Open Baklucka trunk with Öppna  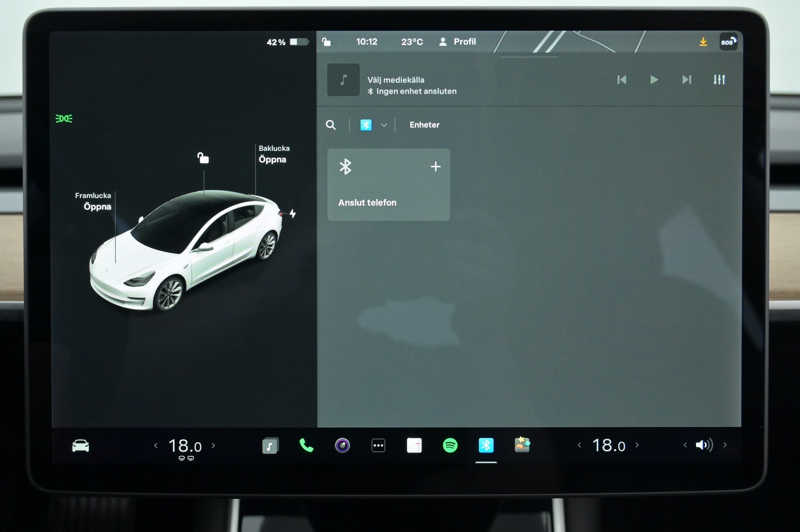point(272,159)
